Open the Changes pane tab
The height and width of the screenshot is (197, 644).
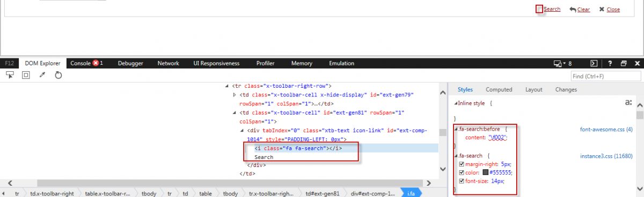coord(566,89)
